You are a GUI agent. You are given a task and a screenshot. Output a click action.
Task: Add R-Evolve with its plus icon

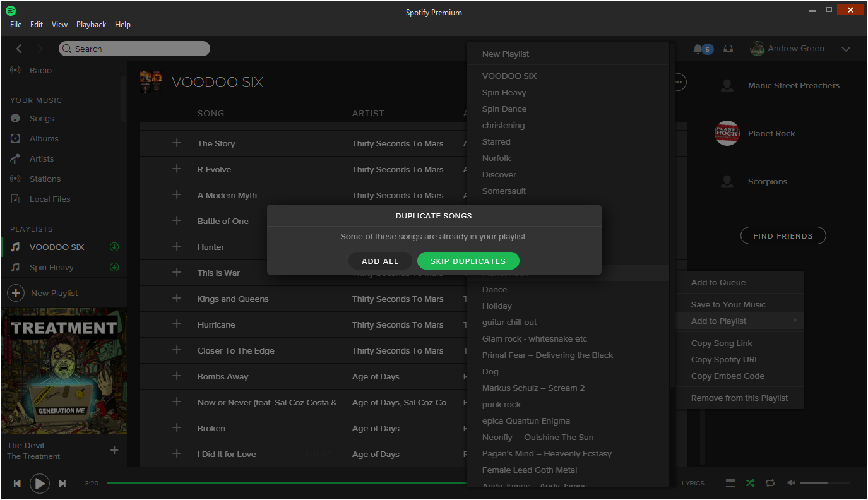177,169
